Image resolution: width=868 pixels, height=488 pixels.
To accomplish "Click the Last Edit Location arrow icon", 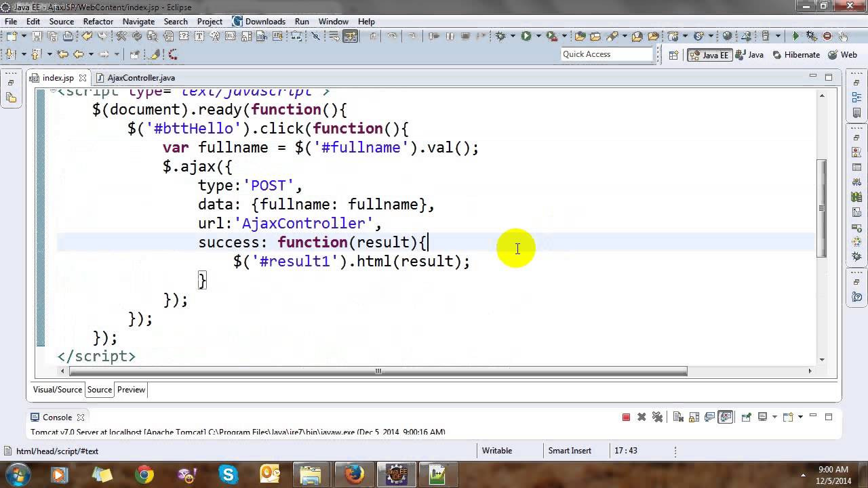I will (x=62, y=54).
